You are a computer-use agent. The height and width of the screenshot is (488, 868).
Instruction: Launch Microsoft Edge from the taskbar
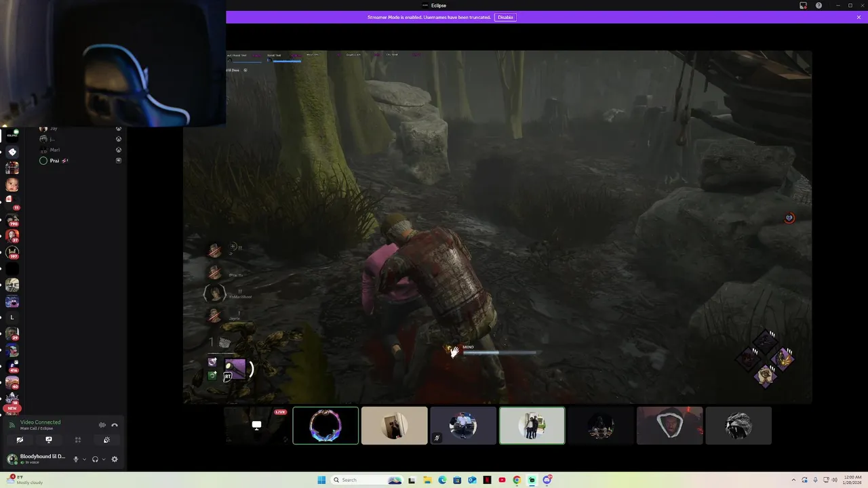[442, 480]
